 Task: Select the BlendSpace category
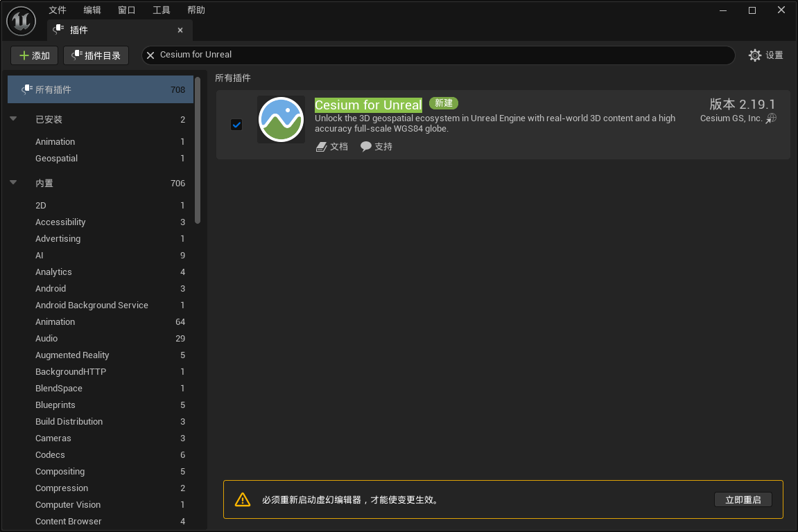pyautogui.click(x=101, y=388)
